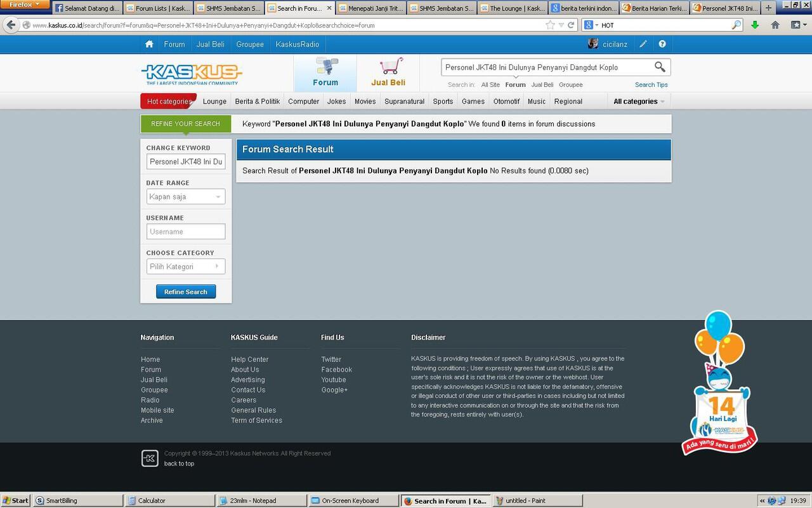Click the main Kaskus search text field
Viewport: 812px width, 508px height.
coord(547,67)
